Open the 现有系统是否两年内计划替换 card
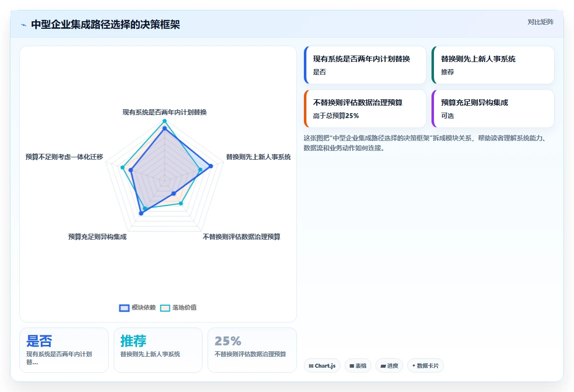The image size is (574, 392). (365, 65)
